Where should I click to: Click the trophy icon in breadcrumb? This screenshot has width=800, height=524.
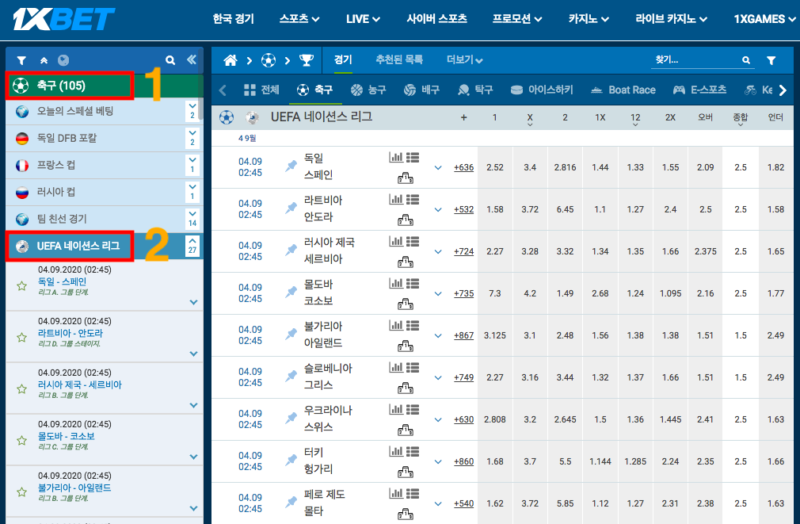point(306,60)
